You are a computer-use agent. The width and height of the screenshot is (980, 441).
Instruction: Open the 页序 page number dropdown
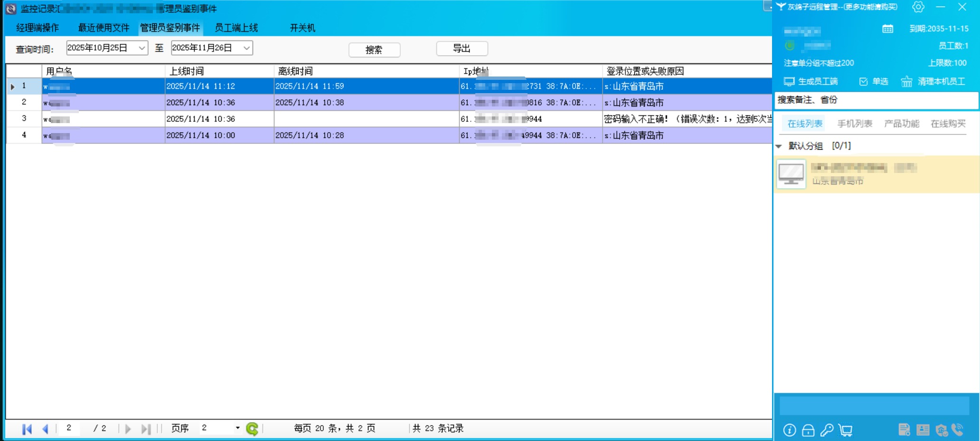pos(237,428)
